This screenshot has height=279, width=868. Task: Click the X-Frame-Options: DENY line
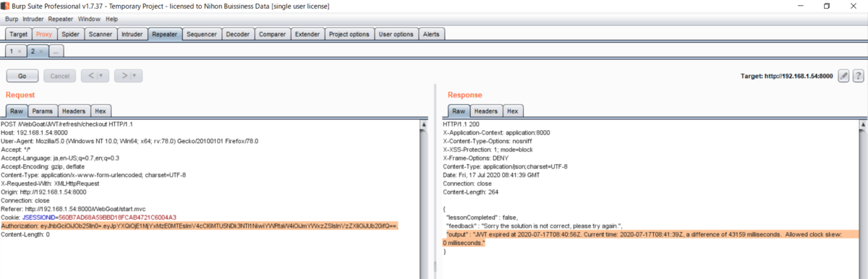(x=475, y=158)
